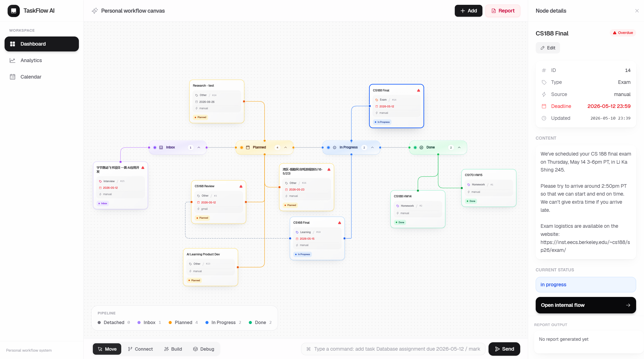Click the sparkle icon beside Personal workflow canvas
644x359 pixels.
(95, 11)
